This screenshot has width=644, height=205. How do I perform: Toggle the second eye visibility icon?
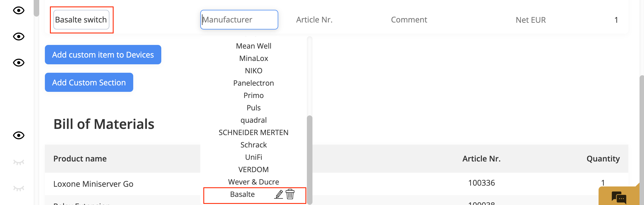19,37
